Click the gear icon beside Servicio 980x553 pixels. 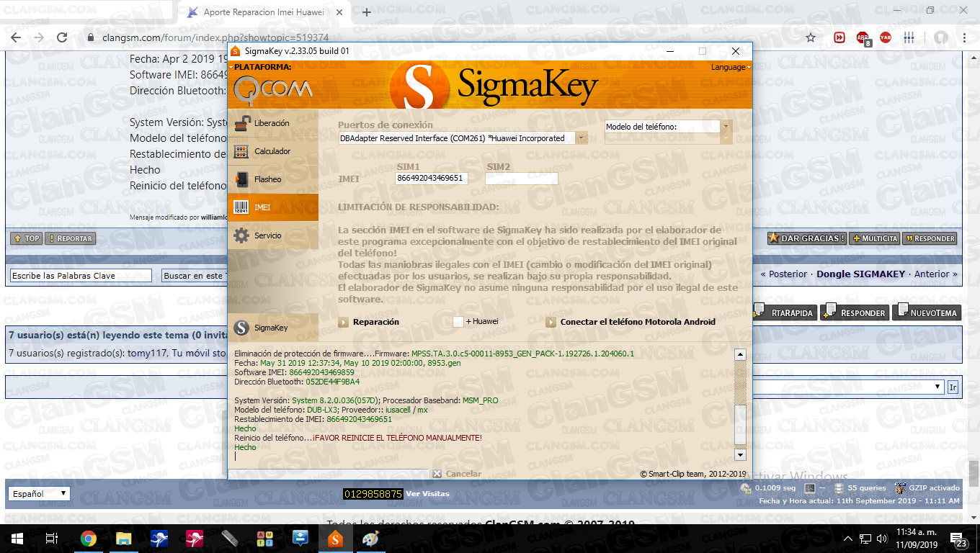tap(242, 235)
